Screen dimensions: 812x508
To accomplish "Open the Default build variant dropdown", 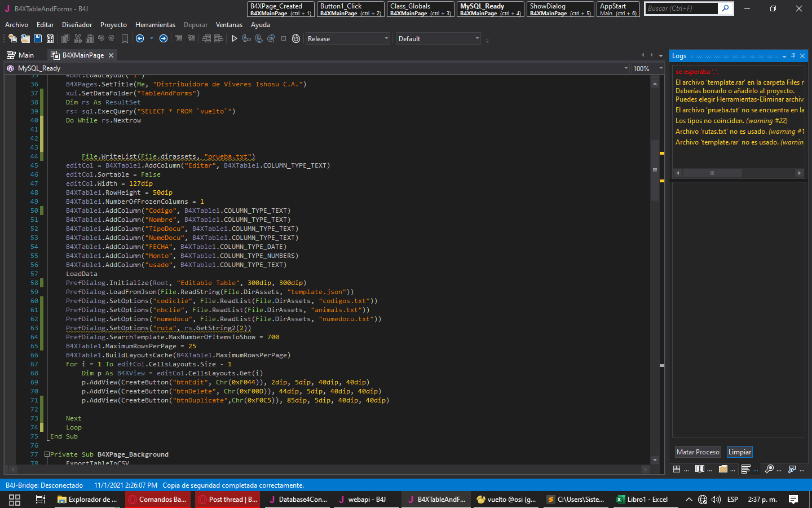I will coord(439,39).
